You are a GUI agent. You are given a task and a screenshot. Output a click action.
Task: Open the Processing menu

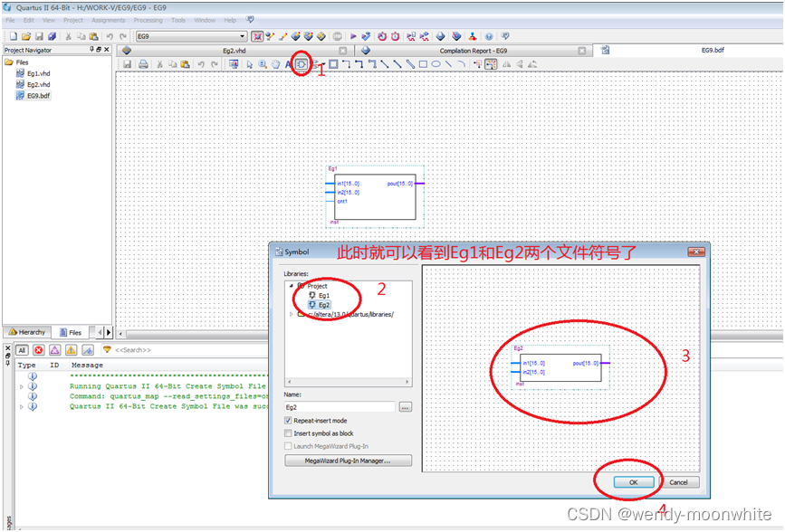pos(148,20)
